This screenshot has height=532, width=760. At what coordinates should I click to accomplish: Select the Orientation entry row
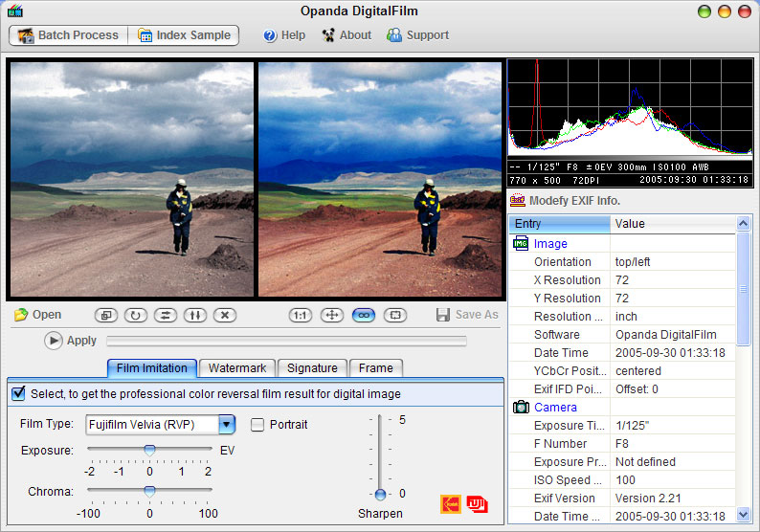pos(622,262)
